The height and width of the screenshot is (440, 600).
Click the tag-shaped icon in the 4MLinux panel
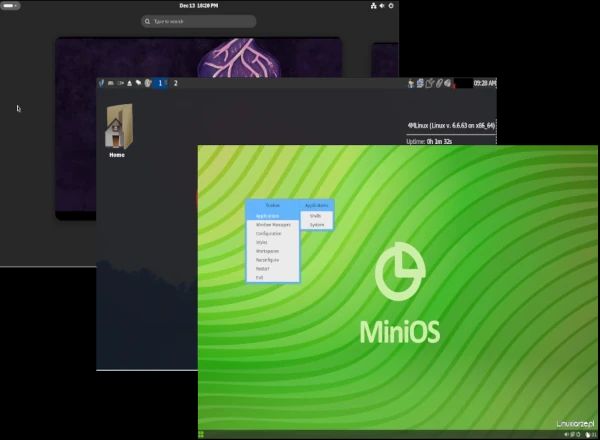click(x=138, y=83)
